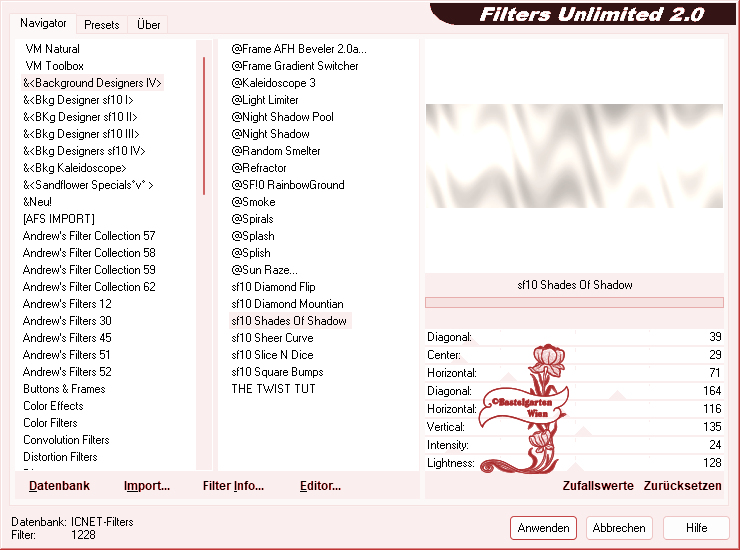The width and height of the screenshot is (740, 550).
Task: Choose @Light Limiter filter
Action: (x=265, y=100)
